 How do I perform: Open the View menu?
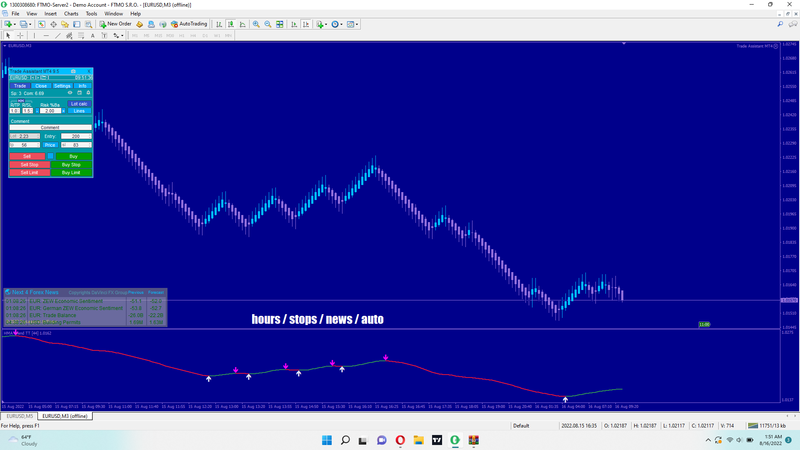point(32,14)
